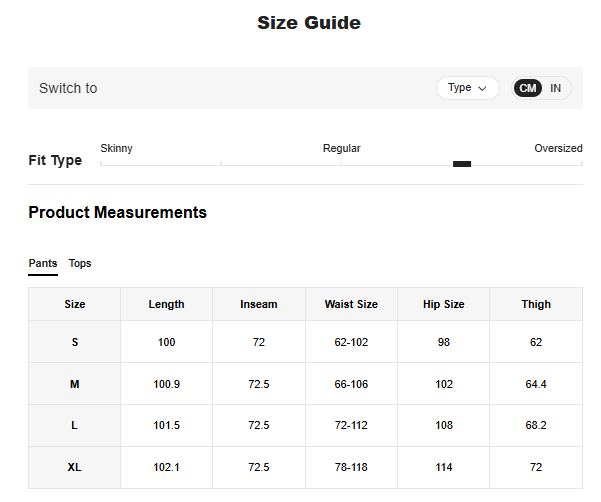Select the Pants tab
This screenshot has height=502, width=601.
click(43, 263)
